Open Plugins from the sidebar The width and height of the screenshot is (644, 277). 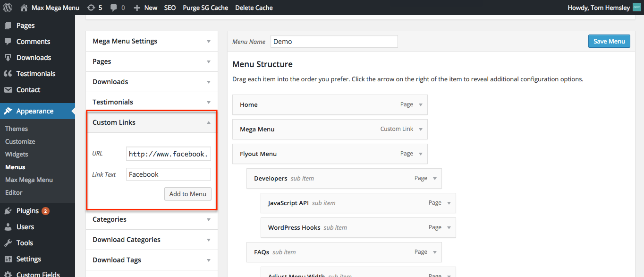27,211
